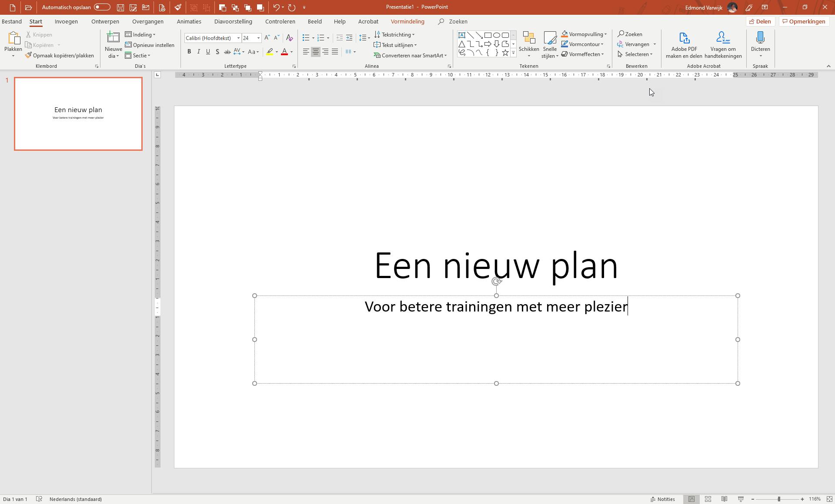Viewport: 835px width, 504px height.
Task: Click the Schikken arrange icon
Action: tap(528, 39)
